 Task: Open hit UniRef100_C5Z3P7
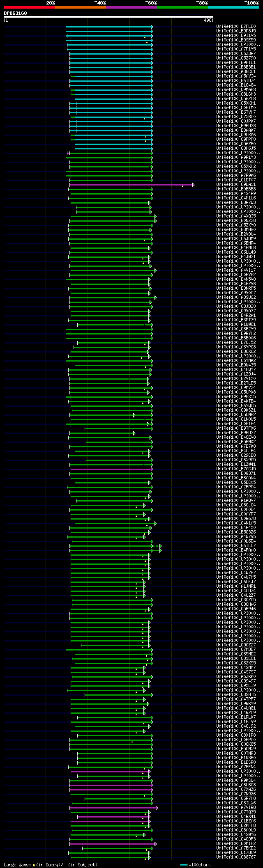coord(236,54)
